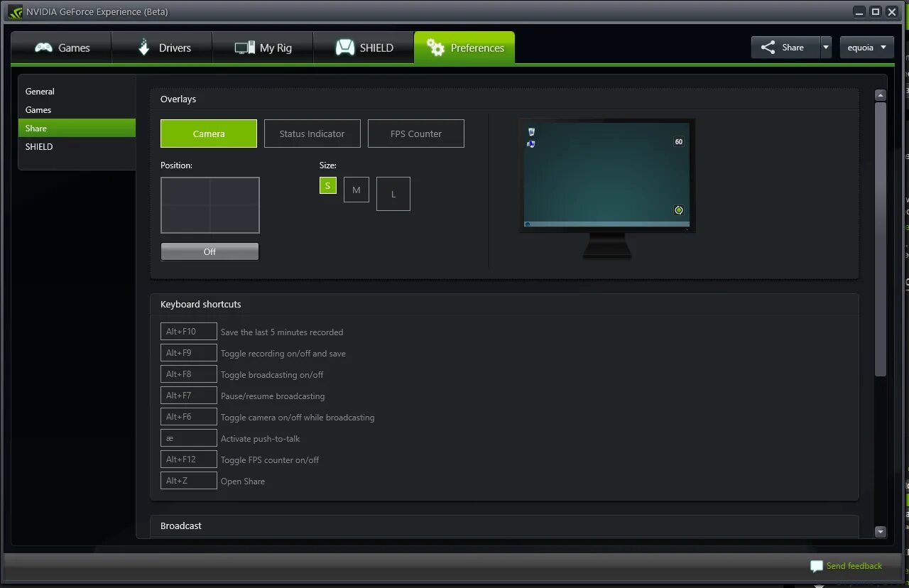Viewport: 909px width, 588px height.
Task: Choose the FPS Counter overlay
Action: [x=416, y=134]
